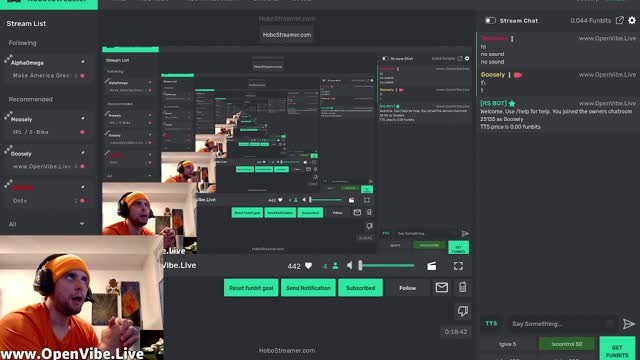Click the HoboStreamer.com footer text
This screenshot has height=360, width=640.
click(x=287, y=350)
